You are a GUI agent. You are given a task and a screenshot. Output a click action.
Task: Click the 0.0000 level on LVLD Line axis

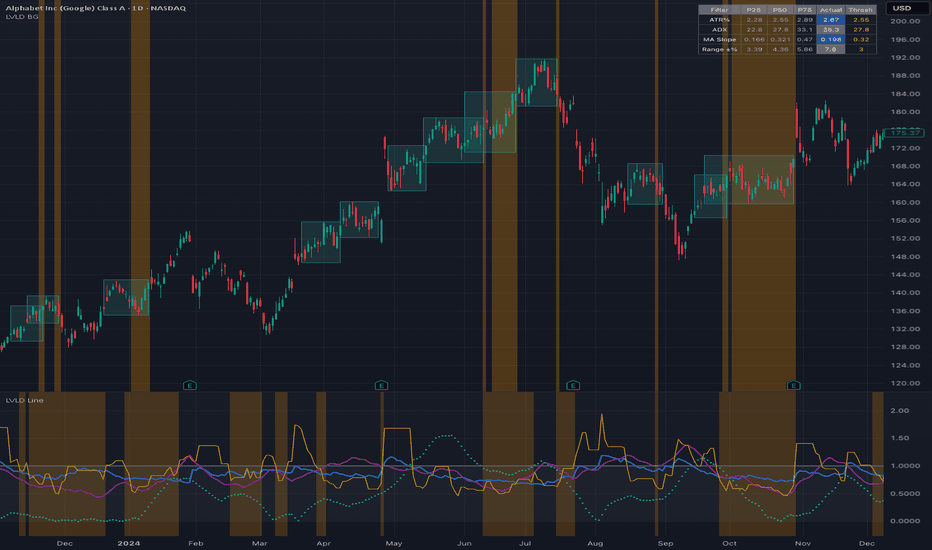tap(905, 521)
